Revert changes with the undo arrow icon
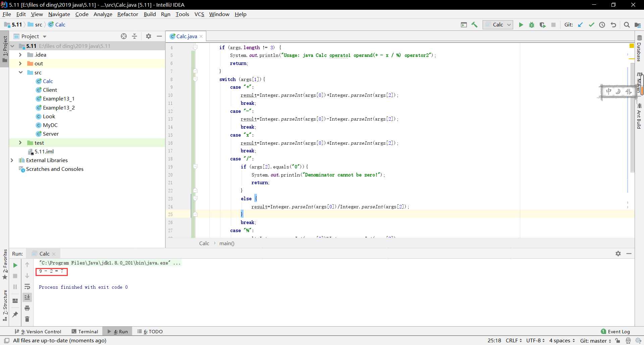The height and width of the screenshot is (345, 644). point(613,25)
